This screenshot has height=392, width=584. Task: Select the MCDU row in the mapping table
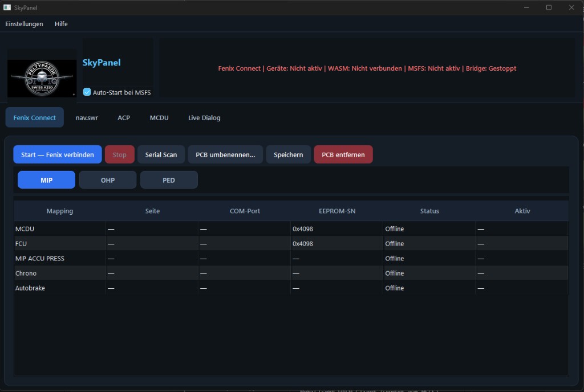[x=291, y=228]
